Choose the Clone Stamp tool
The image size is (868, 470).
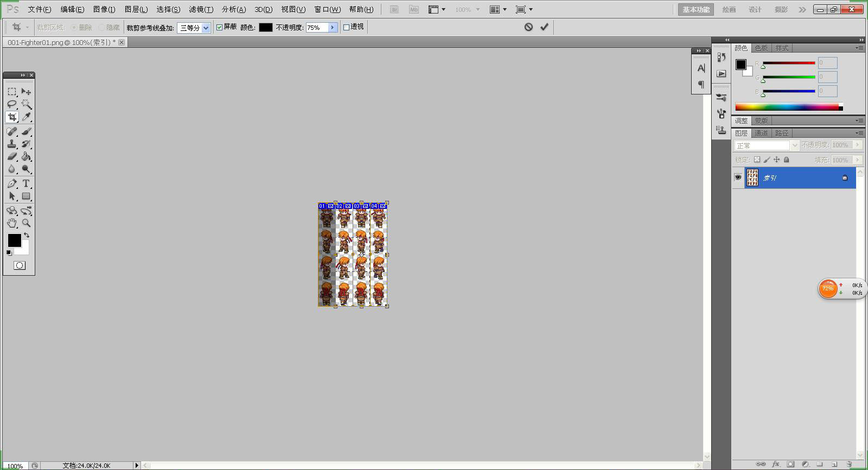coord(12,144)
